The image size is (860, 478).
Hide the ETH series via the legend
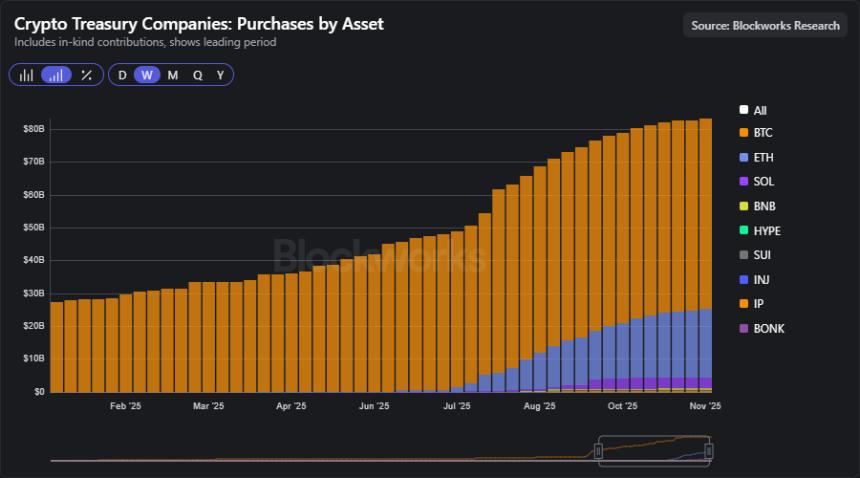[x=762, y=158]
